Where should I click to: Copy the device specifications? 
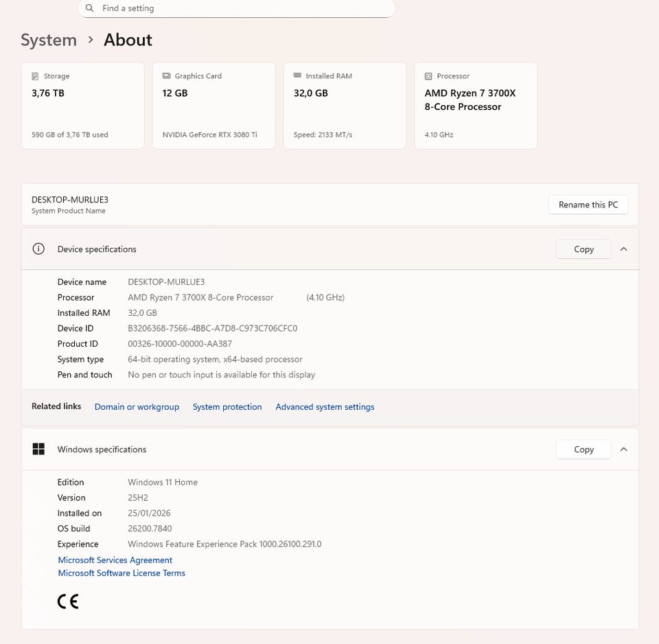point(583,249)
